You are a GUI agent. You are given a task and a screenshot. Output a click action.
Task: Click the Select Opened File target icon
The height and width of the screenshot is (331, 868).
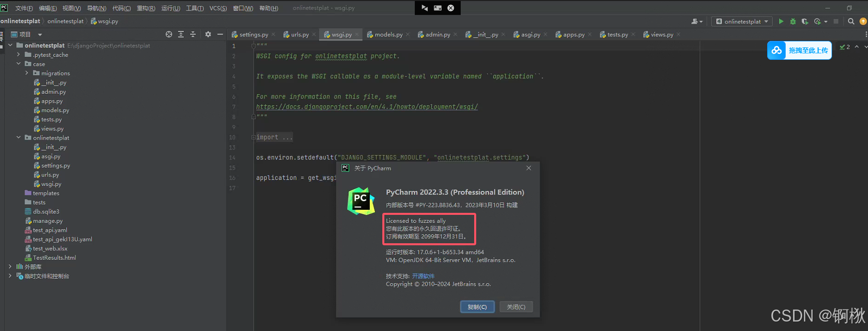169,34
